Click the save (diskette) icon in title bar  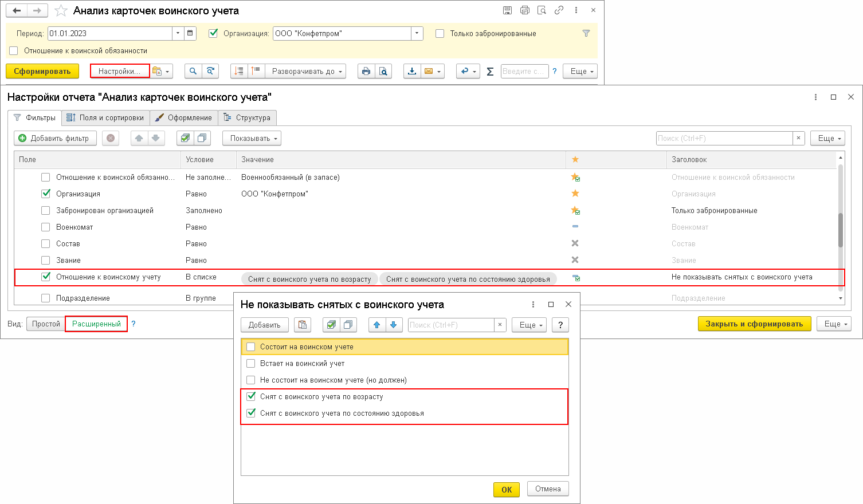click(x=507, y=10)
